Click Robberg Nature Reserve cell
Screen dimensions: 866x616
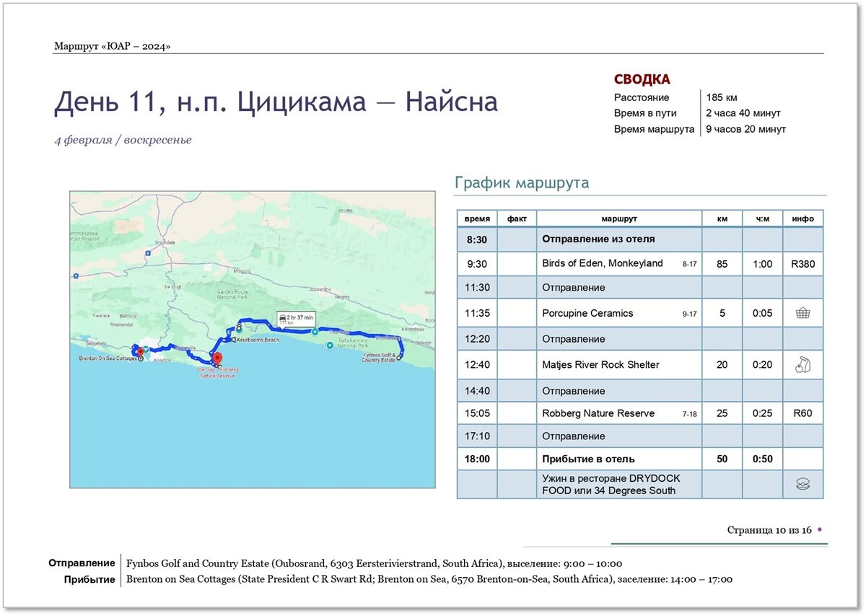tap(619, 413)
